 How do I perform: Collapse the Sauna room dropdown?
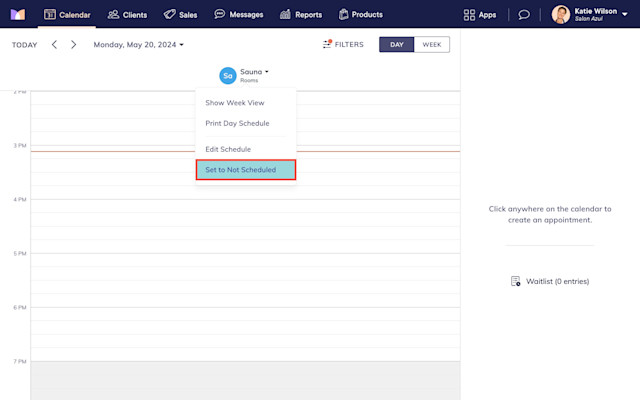(267, 71)
